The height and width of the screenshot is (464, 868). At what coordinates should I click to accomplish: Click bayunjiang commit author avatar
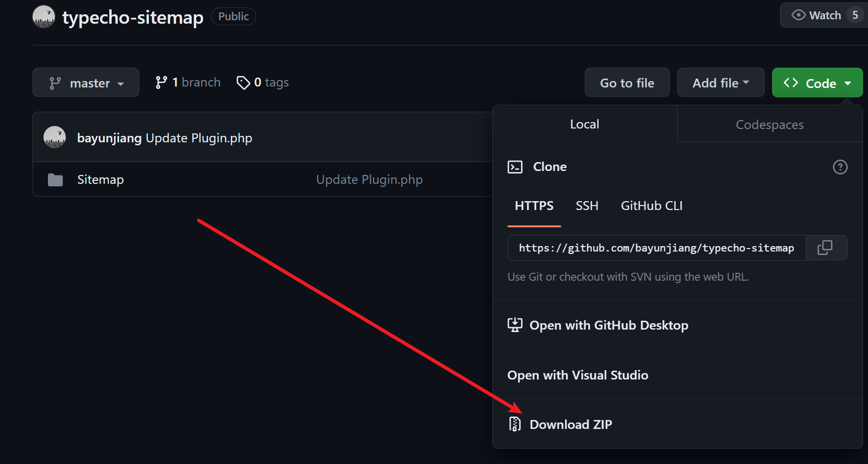(x=55, y=137)
